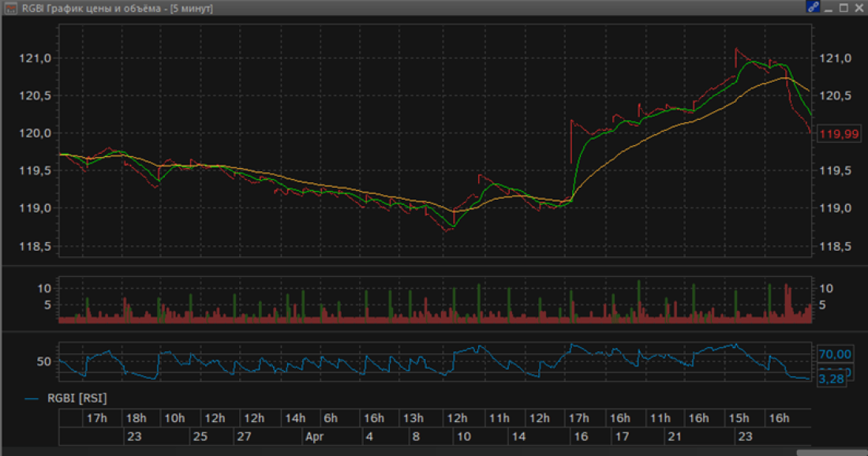This screenshot has height=456, width=868.
Task: Select date 27 on the date axis
Action: click(x=244, y=436)
